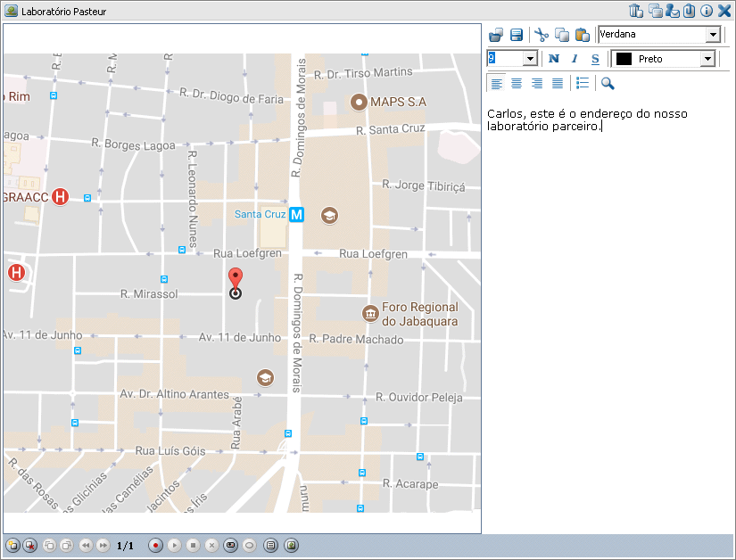Save the message with the save icon

(x=518, y=35)
